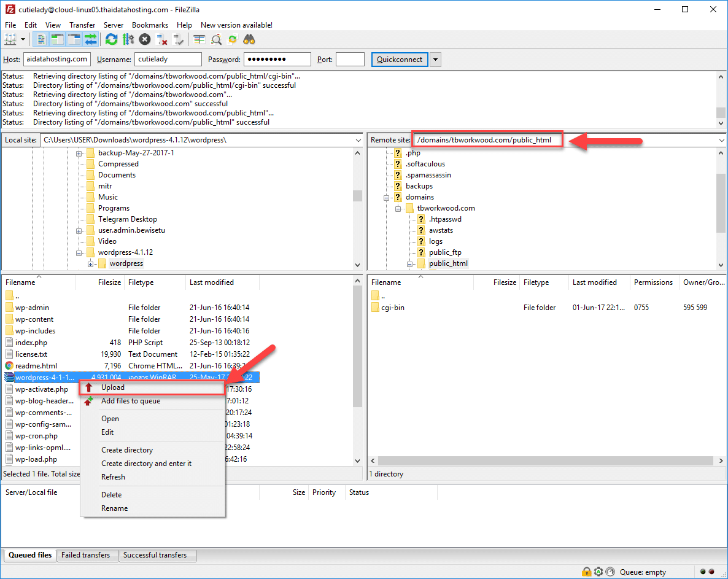The image size is (728, 579).
Task: Collapse the wordpress-4.1.12 folder node
Action: (x=79, y=253)
